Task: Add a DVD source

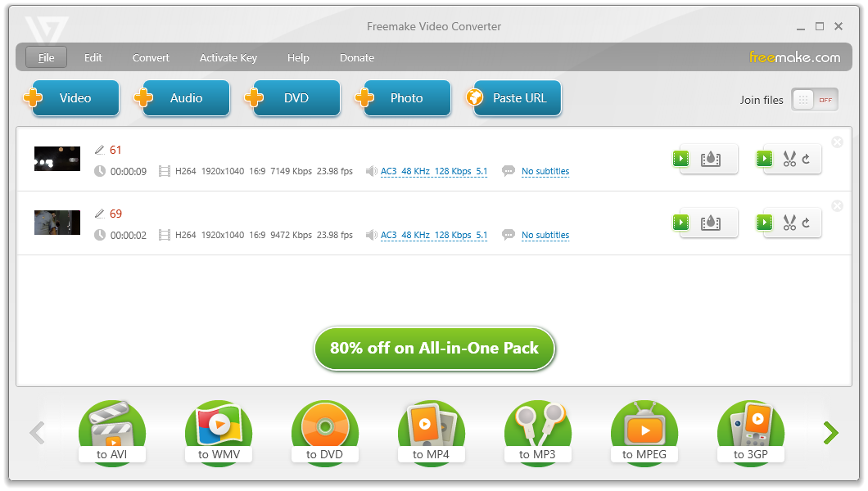Action: tap(293, 98)
